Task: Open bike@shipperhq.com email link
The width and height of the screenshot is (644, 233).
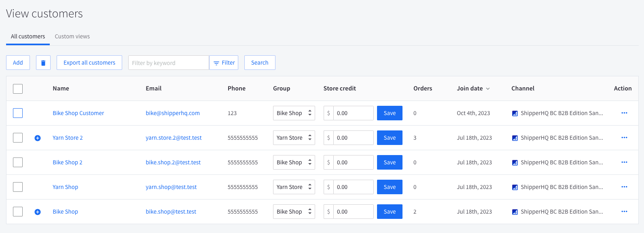Action: click(x=173, y=113)
